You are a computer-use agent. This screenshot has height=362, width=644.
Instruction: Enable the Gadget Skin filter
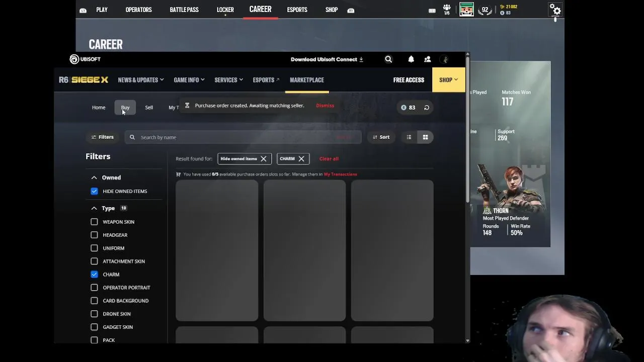click(94, 327)
